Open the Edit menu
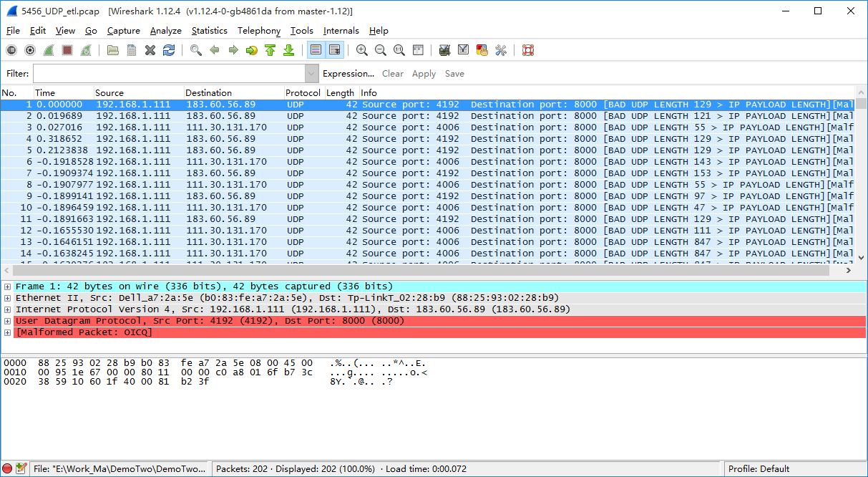Viewport: 868px width, 477px height. [38, 31]
